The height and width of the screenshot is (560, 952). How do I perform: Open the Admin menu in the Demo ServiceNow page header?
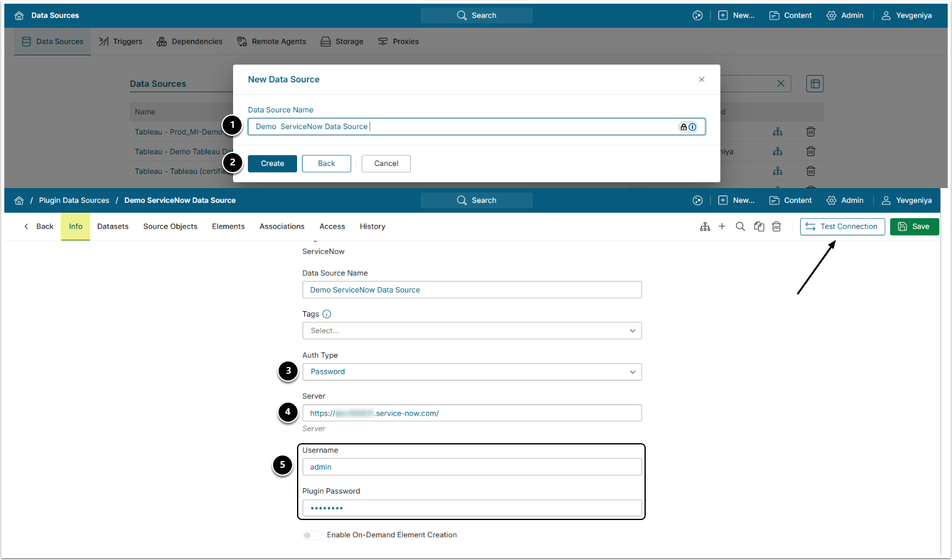[x=845, y=200]
